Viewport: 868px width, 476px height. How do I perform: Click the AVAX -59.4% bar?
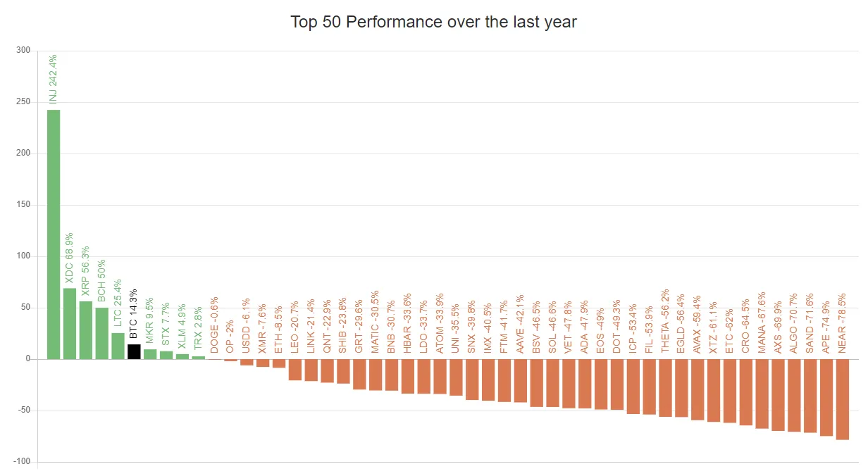click(x=697, y=389)
